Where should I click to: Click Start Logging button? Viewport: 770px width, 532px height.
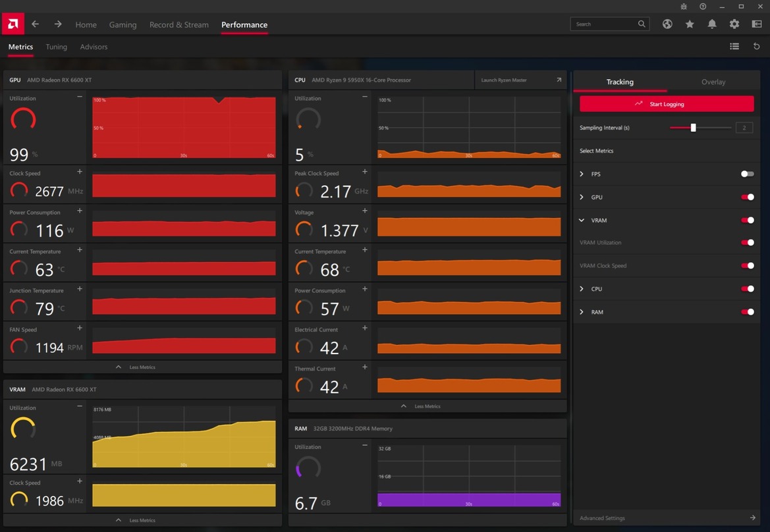tap(667, 103)
